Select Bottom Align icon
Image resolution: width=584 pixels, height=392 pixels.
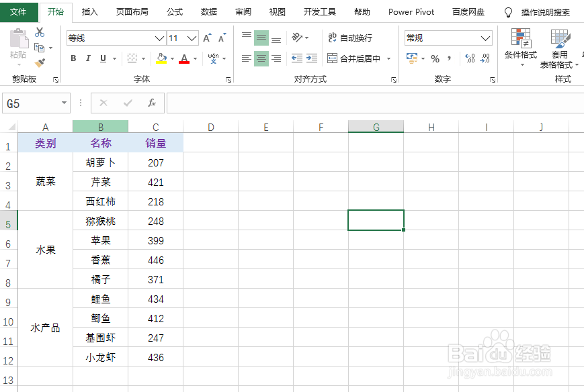(276, 38)
